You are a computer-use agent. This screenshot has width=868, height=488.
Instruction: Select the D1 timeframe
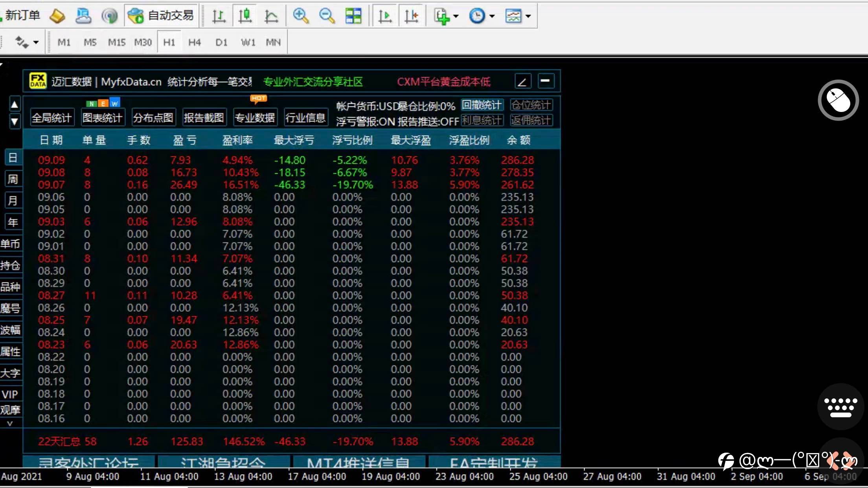221,42
